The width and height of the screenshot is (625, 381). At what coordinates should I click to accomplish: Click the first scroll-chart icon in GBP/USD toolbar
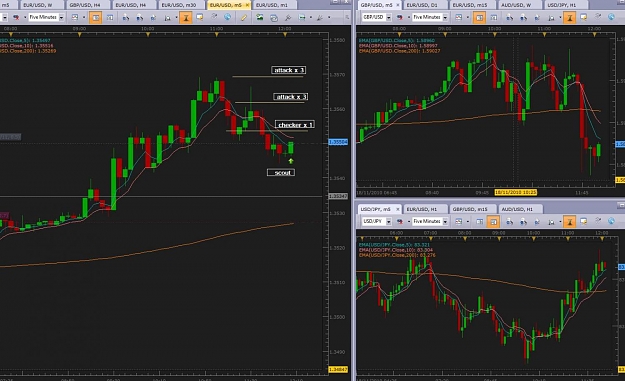[509, 17]
